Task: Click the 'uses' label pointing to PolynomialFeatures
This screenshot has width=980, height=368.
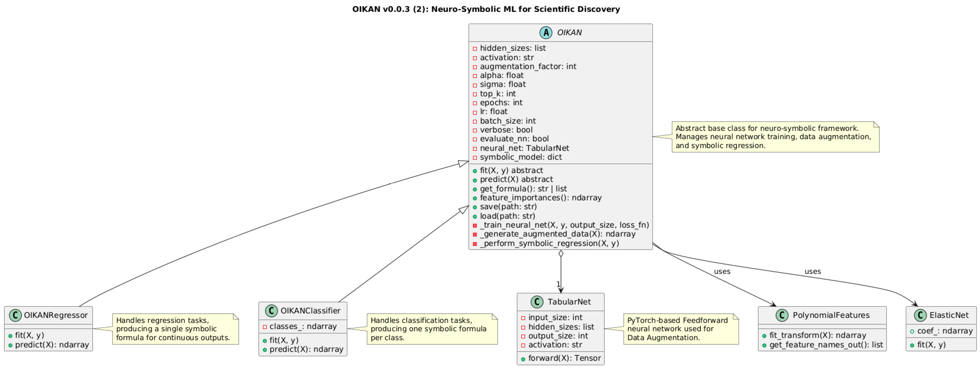Action: 722,272
